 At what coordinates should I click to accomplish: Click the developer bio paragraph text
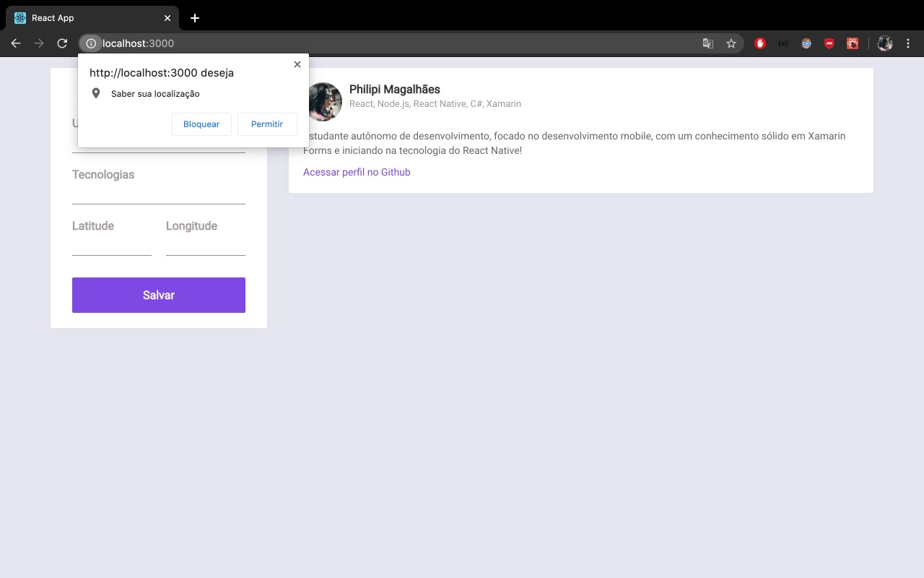[x=576, y=143]
